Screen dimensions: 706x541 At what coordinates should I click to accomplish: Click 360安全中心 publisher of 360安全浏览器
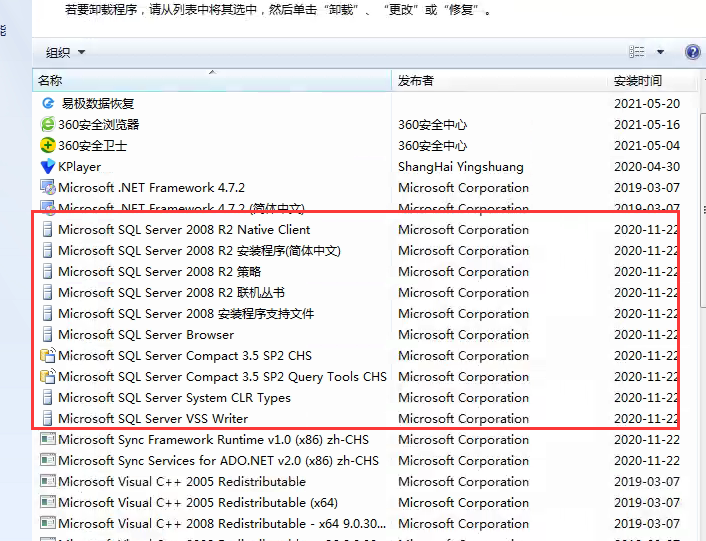point(432,124)
